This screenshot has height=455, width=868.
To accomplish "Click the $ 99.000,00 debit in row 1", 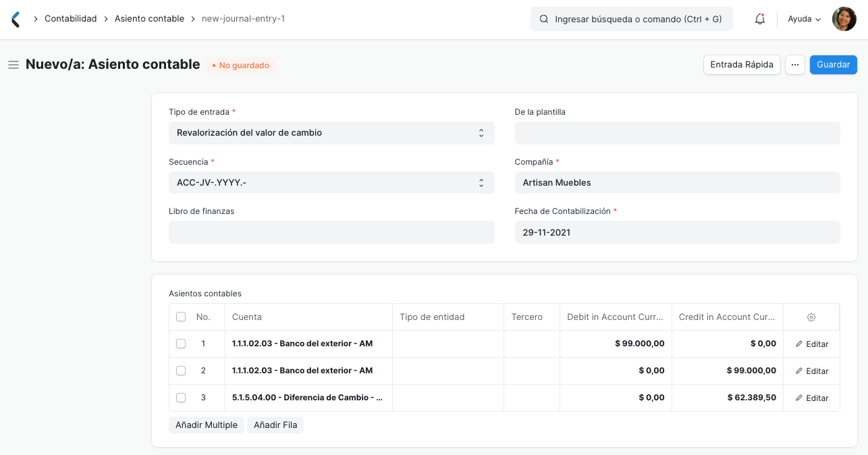I will [x=616, y=344].
